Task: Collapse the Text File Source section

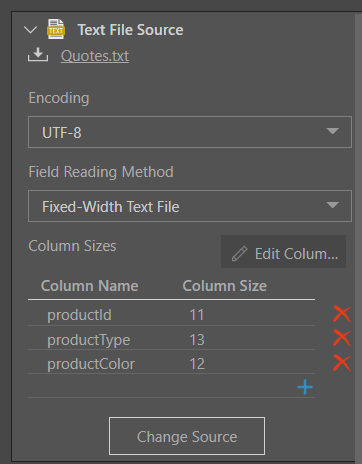Action: [x=31, y=30]
